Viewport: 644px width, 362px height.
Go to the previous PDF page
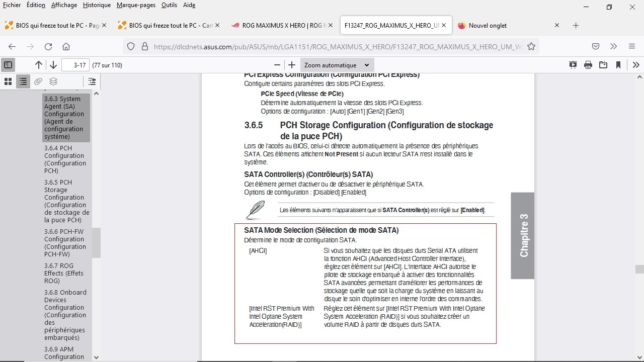pos(39,65)
